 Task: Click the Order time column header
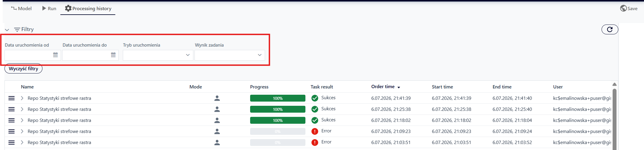[x=383, y=86]
